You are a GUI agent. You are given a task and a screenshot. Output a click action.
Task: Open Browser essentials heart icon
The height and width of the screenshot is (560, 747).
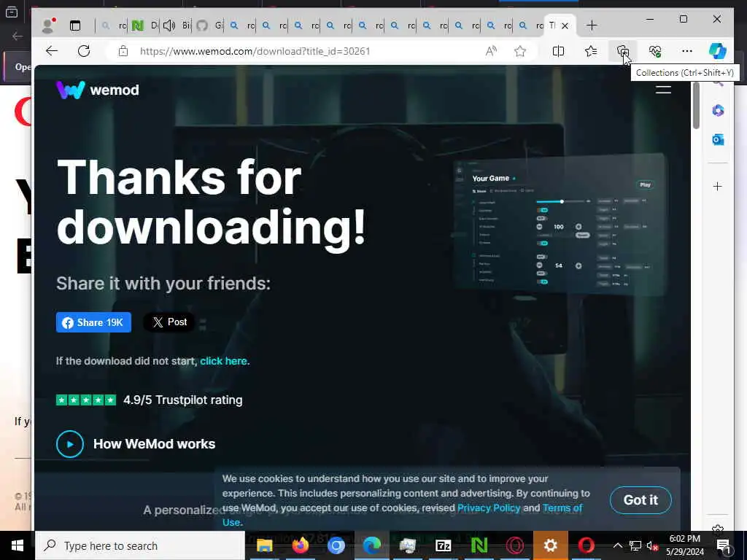pos(655,51)
